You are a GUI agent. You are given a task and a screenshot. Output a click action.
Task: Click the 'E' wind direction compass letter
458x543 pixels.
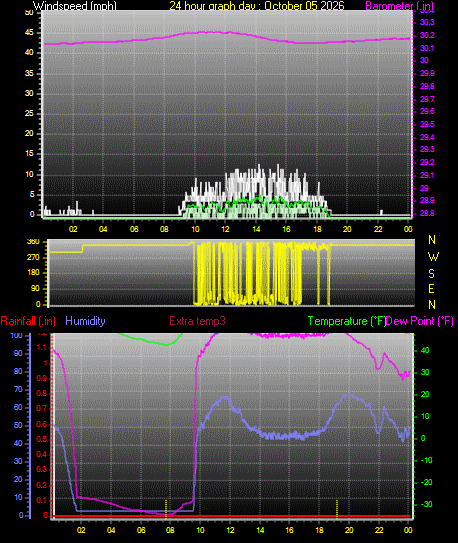pos(431,288)
